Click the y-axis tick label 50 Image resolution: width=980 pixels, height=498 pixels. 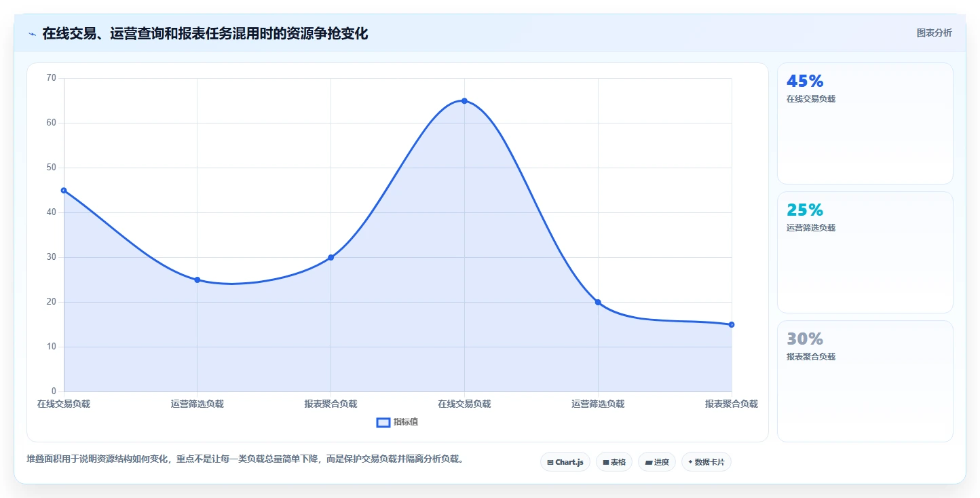52,168
